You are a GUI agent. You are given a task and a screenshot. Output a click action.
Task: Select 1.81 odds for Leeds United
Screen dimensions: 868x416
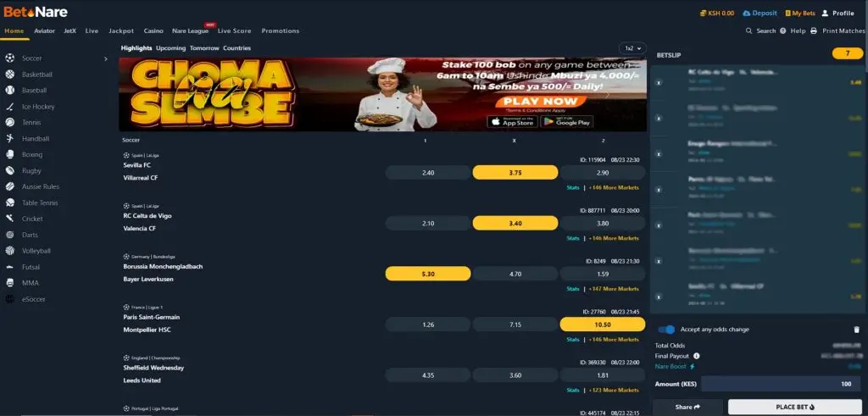(603, 375)
